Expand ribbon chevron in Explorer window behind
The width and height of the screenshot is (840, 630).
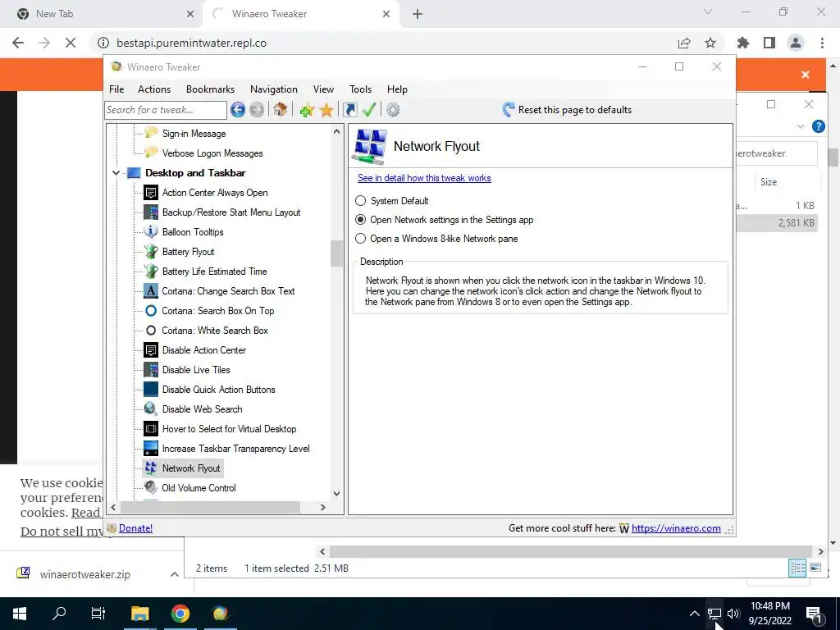click(x=801, y=126)
